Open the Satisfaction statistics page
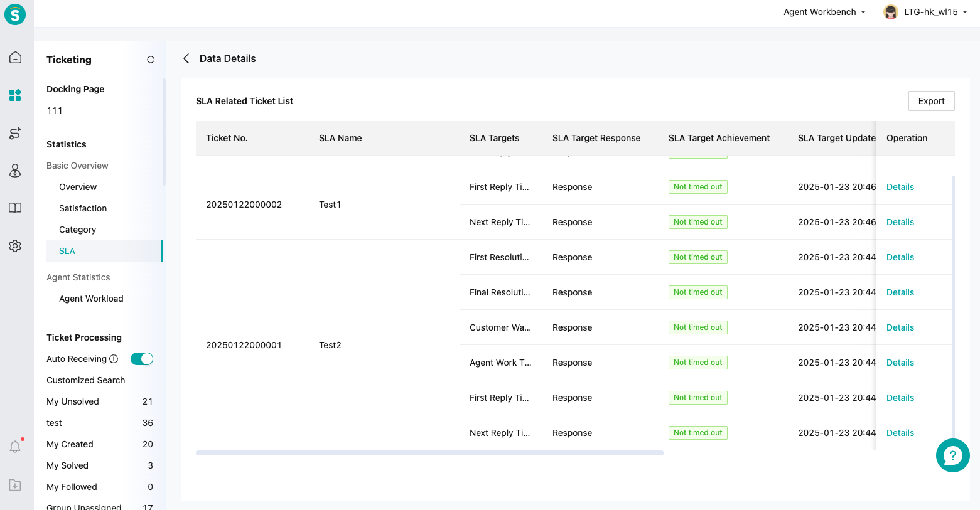The height and width of the screenshot is (510, 980). [x=83, y=208]
